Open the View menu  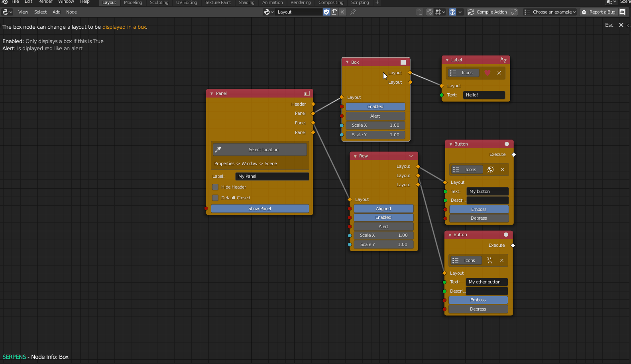(23, 12)
